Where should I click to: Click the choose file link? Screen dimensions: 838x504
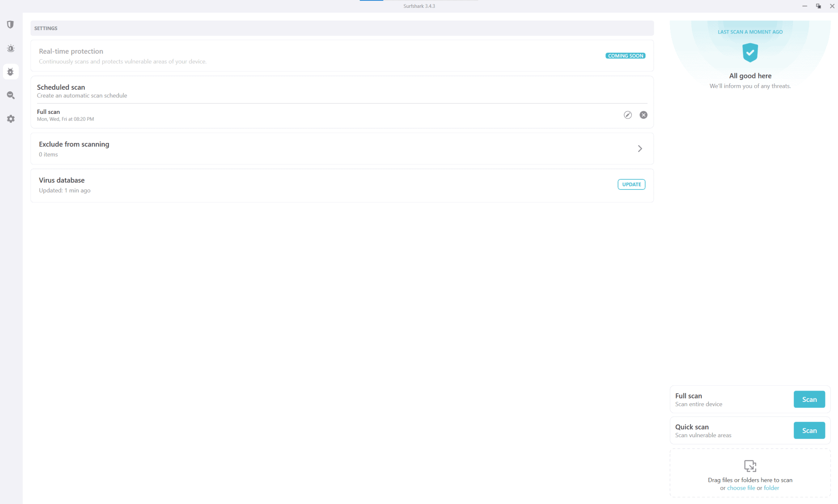coord(741,488)
